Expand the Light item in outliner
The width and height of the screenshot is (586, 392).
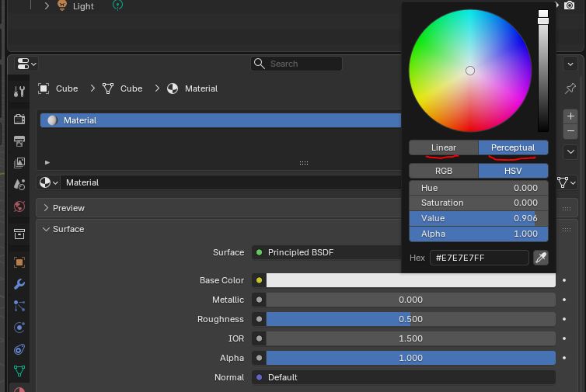coord(47,6)
